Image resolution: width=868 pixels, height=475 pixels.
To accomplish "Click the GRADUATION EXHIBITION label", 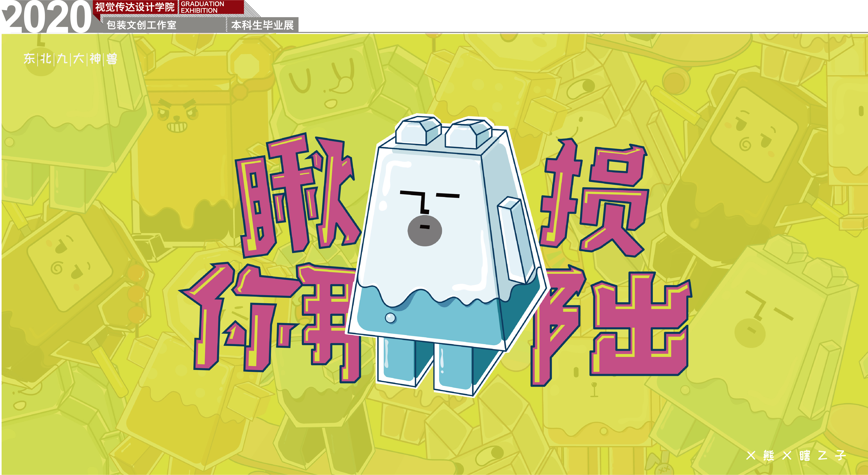I will (x=202, y=7).
